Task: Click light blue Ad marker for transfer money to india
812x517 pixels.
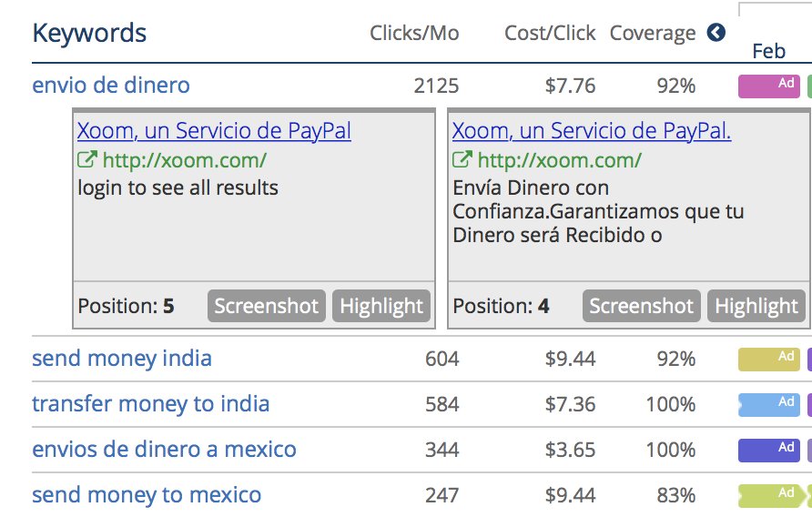Action: coord(768,404)
